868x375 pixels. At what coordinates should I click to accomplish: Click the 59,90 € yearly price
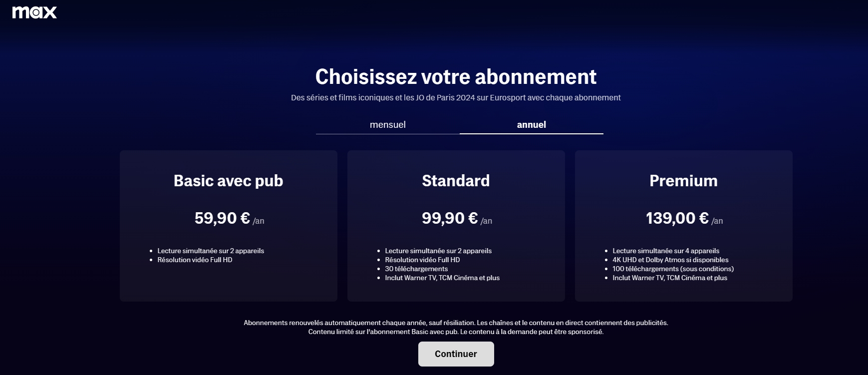click(223, 218)
